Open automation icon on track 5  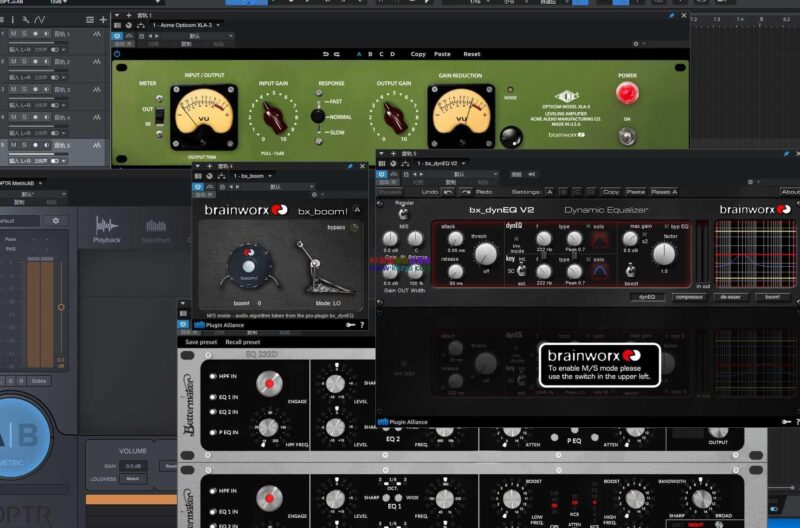pos(97,145)
